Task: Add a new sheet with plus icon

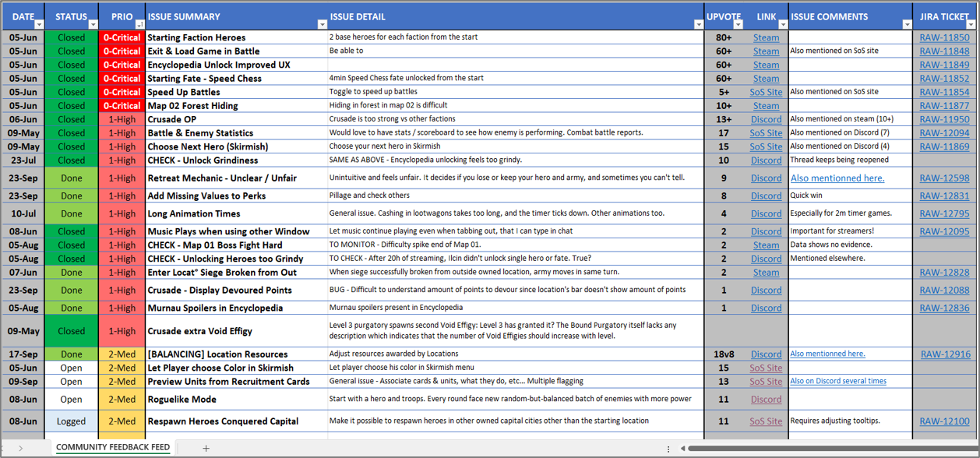Action: coord(206,448)
